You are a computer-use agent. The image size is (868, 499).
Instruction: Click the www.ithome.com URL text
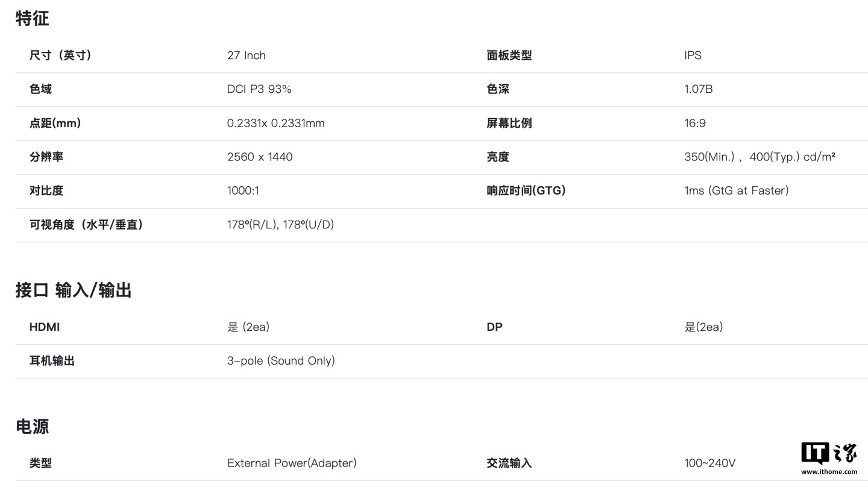coord(829,472)
